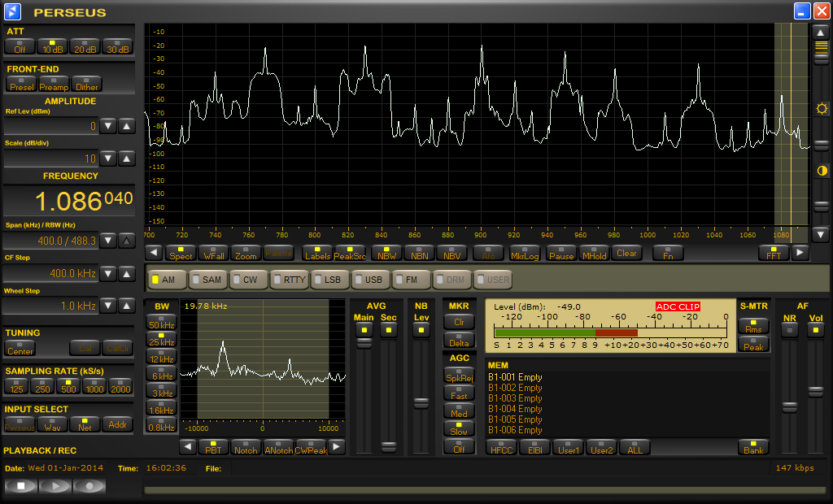Click the Clear button under the spectrum
Viewport: 833px width, 504px height.
coord(627,253)
